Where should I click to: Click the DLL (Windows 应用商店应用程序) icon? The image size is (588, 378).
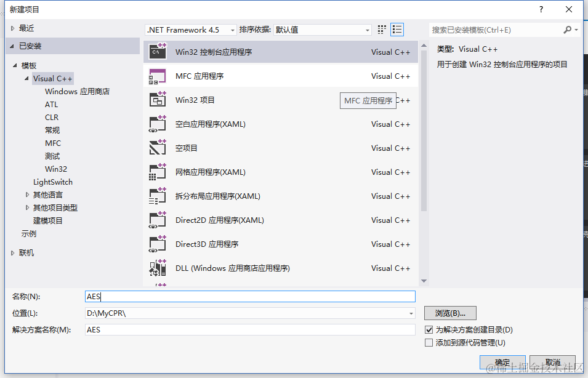click(x=158, y=268)
